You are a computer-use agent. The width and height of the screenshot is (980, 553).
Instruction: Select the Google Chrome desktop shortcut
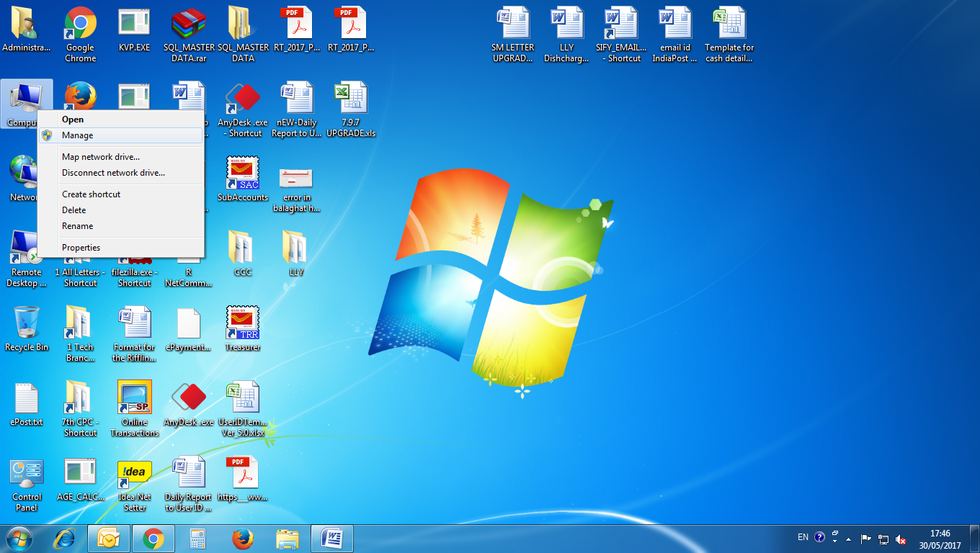click(81, 35)
